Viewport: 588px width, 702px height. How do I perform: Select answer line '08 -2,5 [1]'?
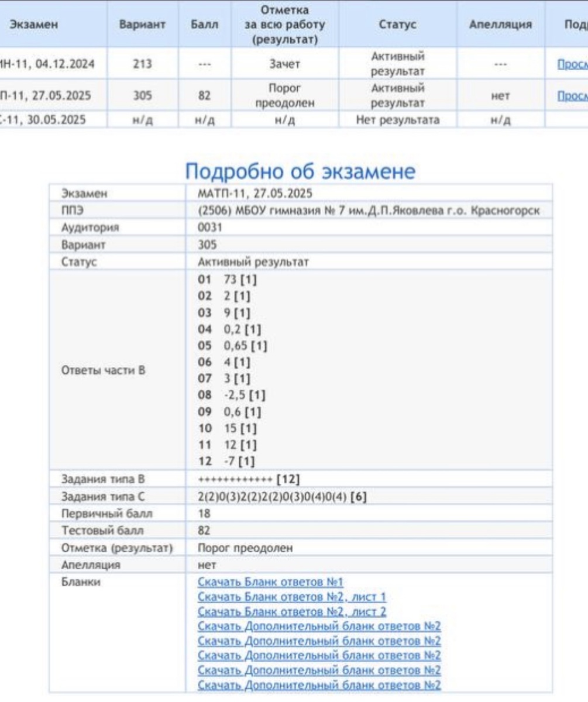click(x=231, y=395)
